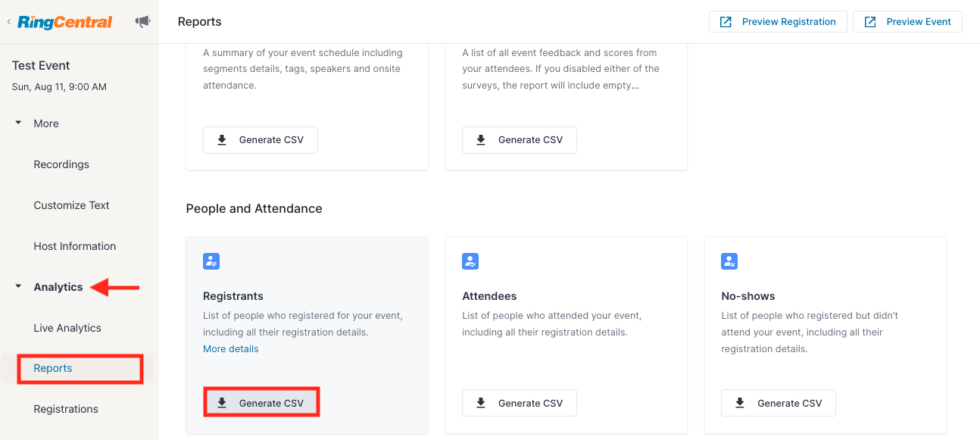Viewport: 980px width, 440px height.
Task: Generate CSV for event feedback report
Action: tap(520, 140)
